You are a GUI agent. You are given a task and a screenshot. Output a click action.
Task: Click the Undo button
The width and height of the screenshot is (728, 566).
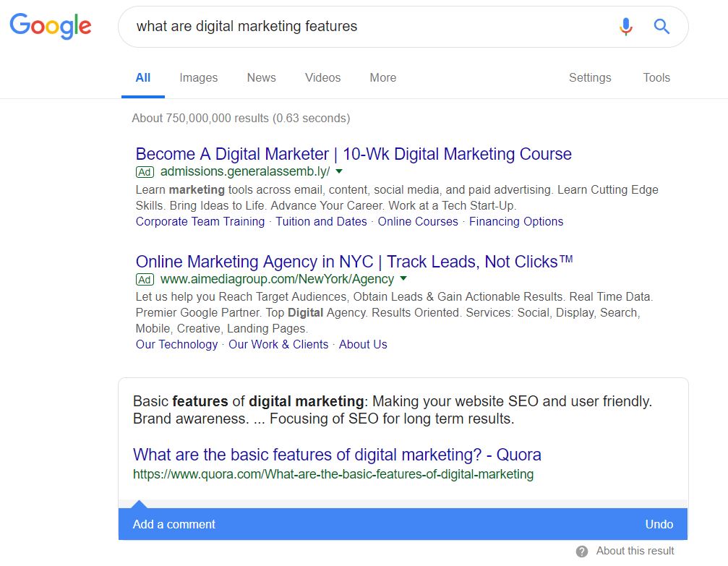(x=659, y=524)
